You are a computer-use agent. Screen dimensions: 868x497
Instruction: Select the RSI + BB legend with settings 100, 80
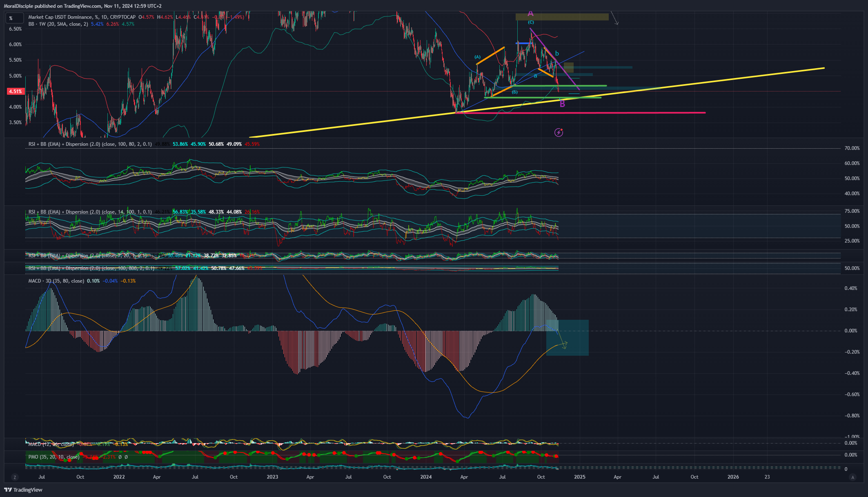[90, 144]
